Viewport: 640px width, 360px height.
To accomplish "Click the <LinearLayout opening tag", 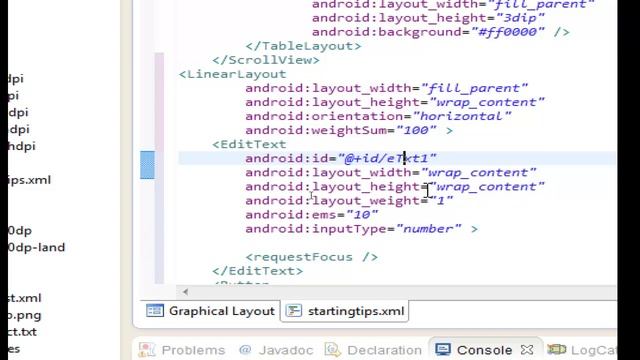I will [x=233, y=74].
